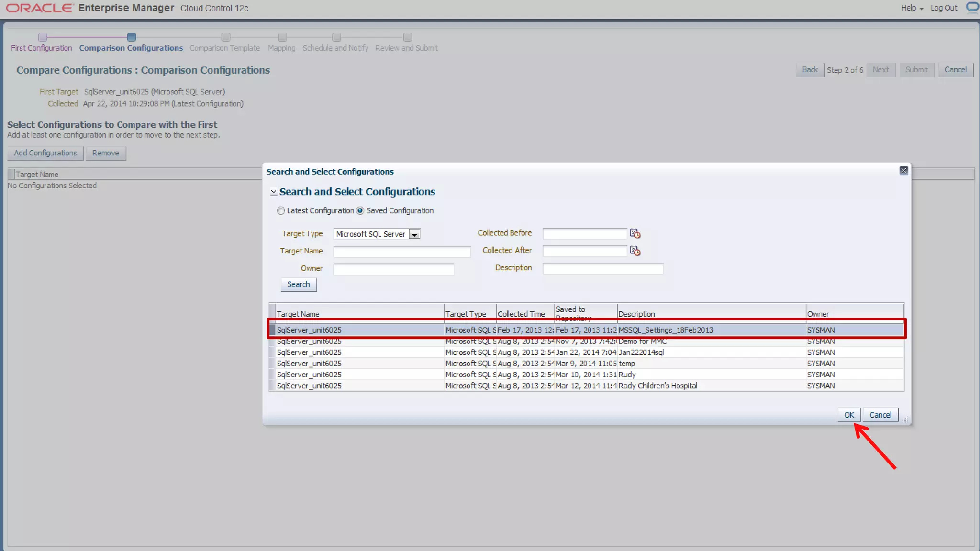Viewport: 980px width, 551px height.
Task: Click the dialog resize grip
Action: [904, 419]
